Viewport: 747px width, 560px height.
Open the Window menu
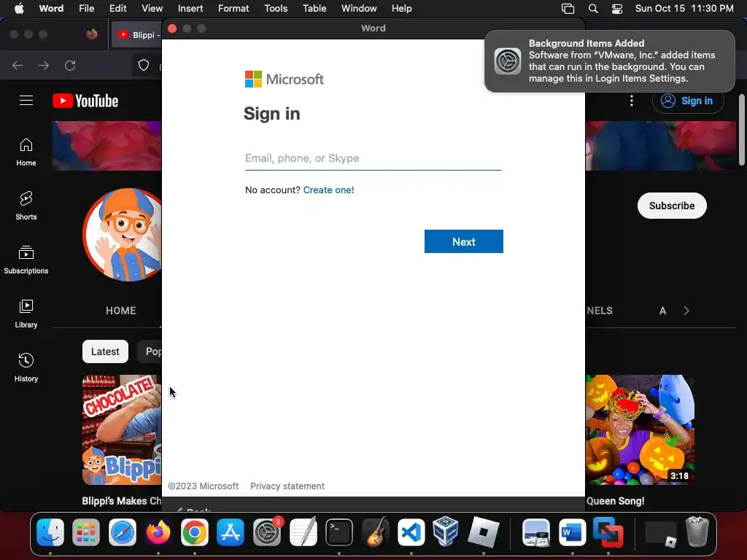(359, 9)
